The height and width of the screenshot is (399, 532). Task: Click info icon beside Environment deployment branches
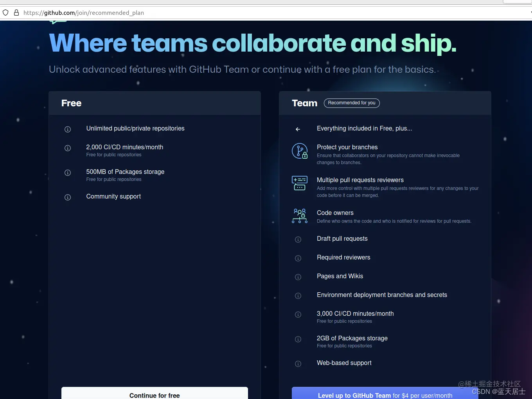click(x=298, y=296)
